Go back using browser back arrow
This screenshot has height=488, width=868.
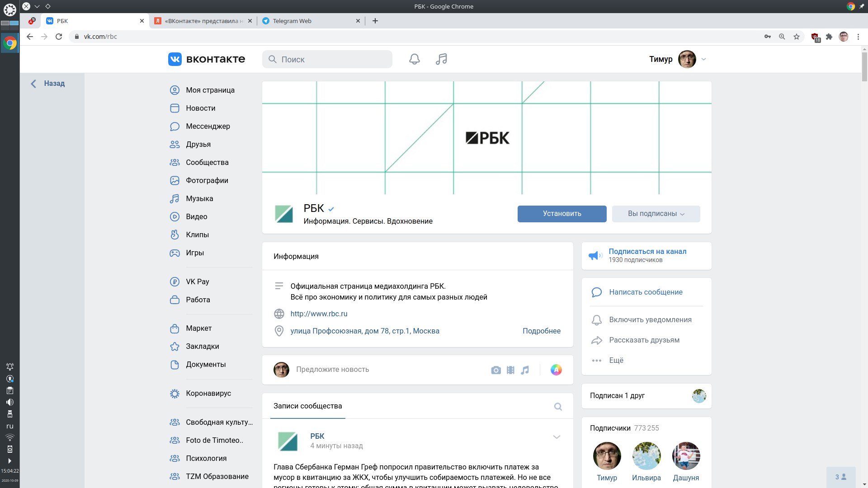30,37
